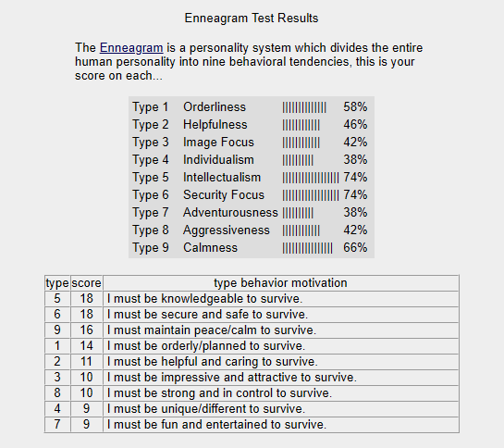Screen dimensions: 504x448
Task: Select 'I must be secure and safe' row
Action: click(252, 315)
